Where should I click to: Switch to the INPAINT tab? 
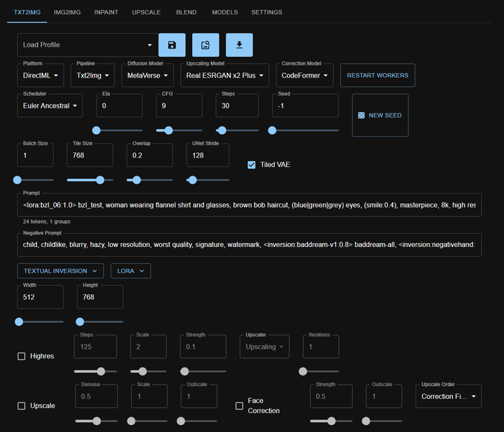tap(106, 12)
